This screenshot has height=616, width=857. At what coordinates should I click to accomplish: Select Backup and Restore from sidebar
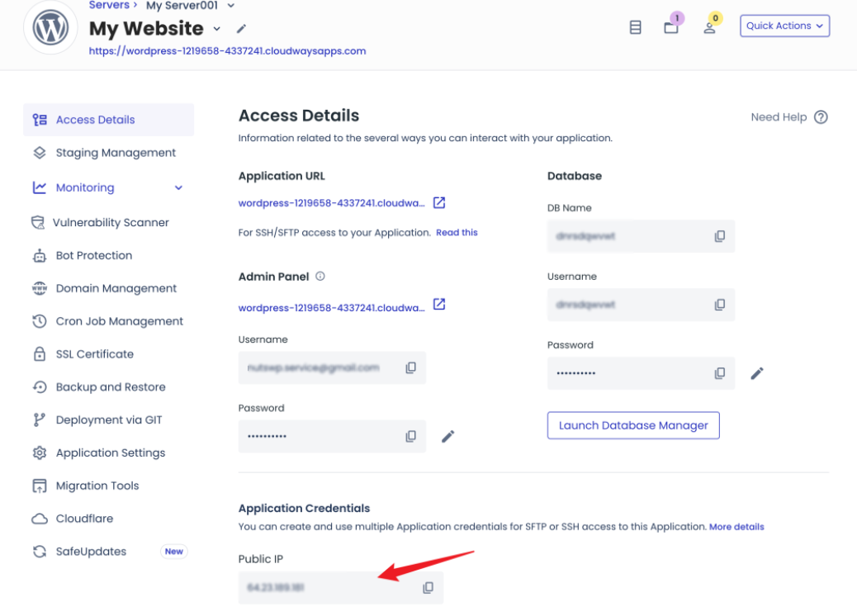(111, 387)
